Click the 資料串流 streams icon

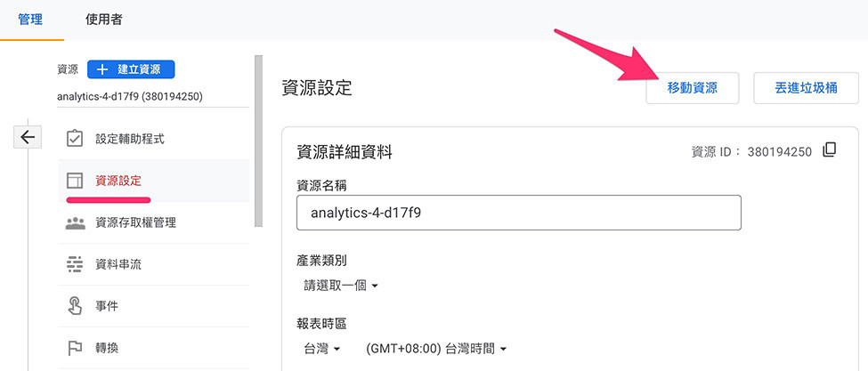[x=75, y=264]
